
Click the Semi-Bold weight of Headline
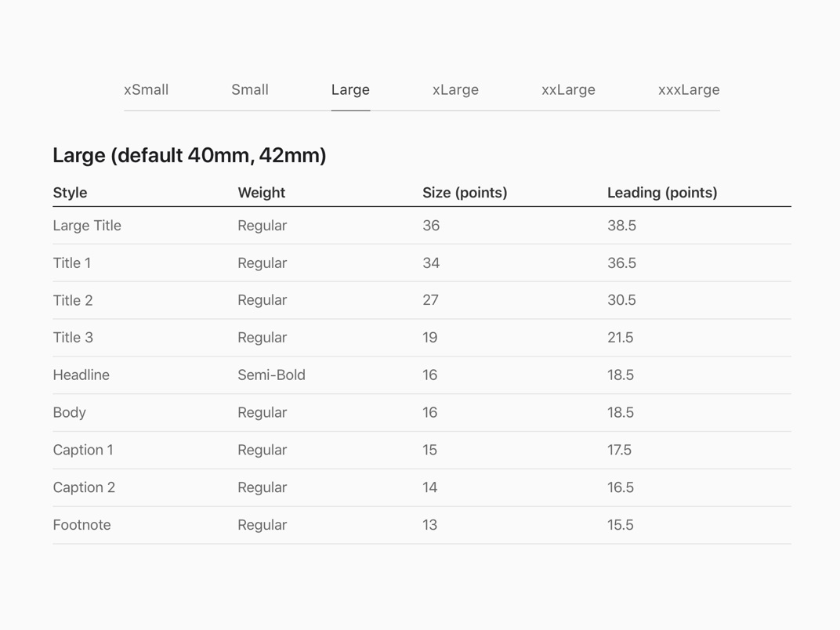click(272, 375)
